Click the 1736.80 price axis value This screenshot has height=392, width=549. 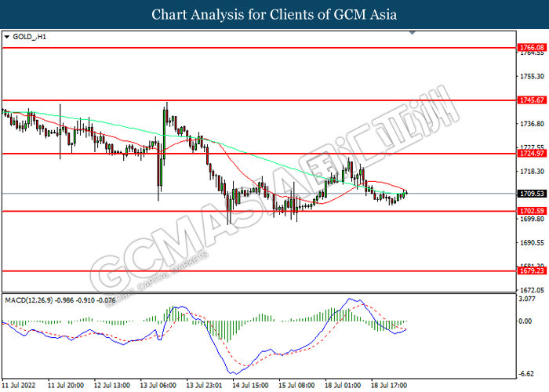533,124
